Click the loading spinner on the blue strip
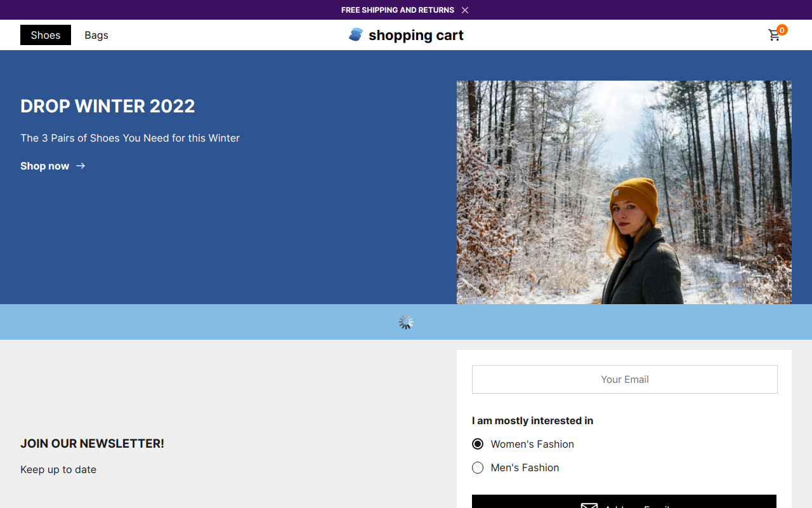Screen dimensions: 812x508 405,322
